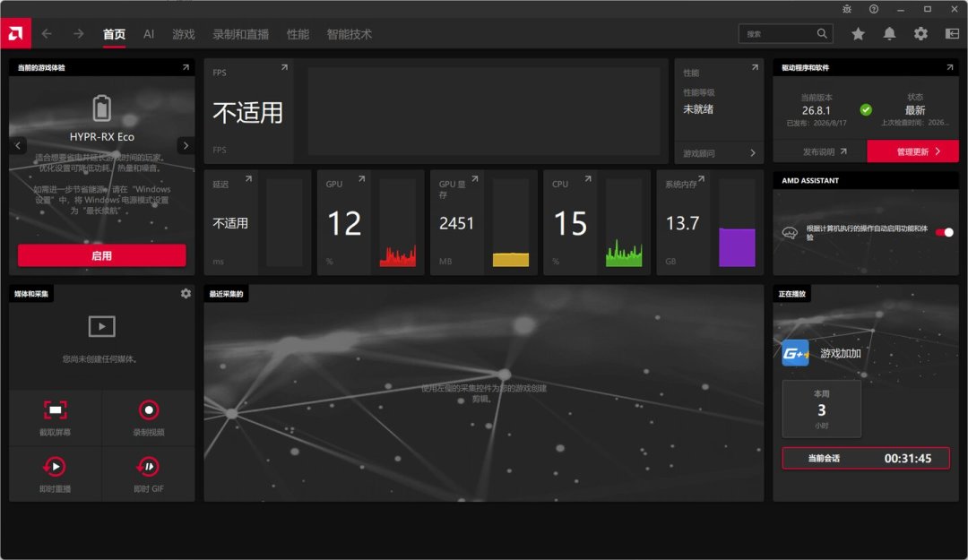Expand the CPU usage tile

click(588, 179)
